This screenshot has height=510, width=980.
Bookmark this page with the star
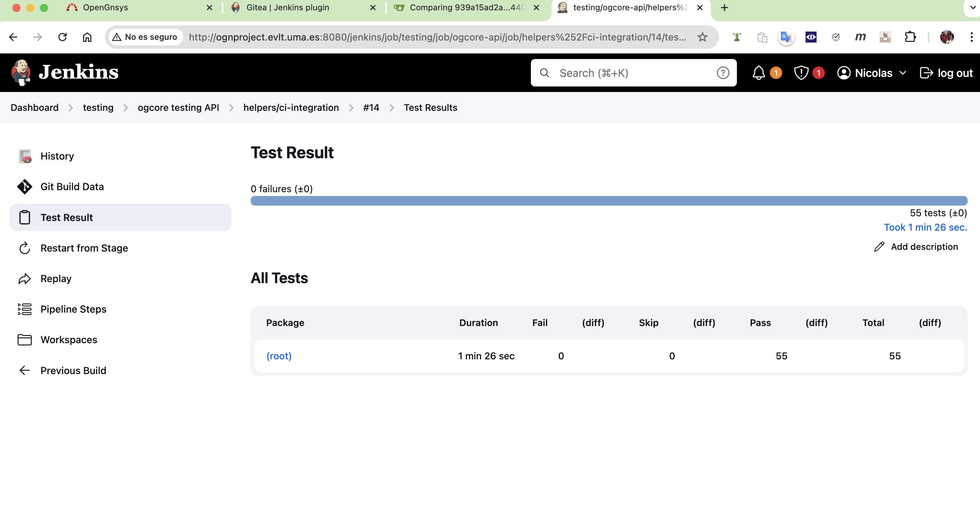click(x=702, y=37)
